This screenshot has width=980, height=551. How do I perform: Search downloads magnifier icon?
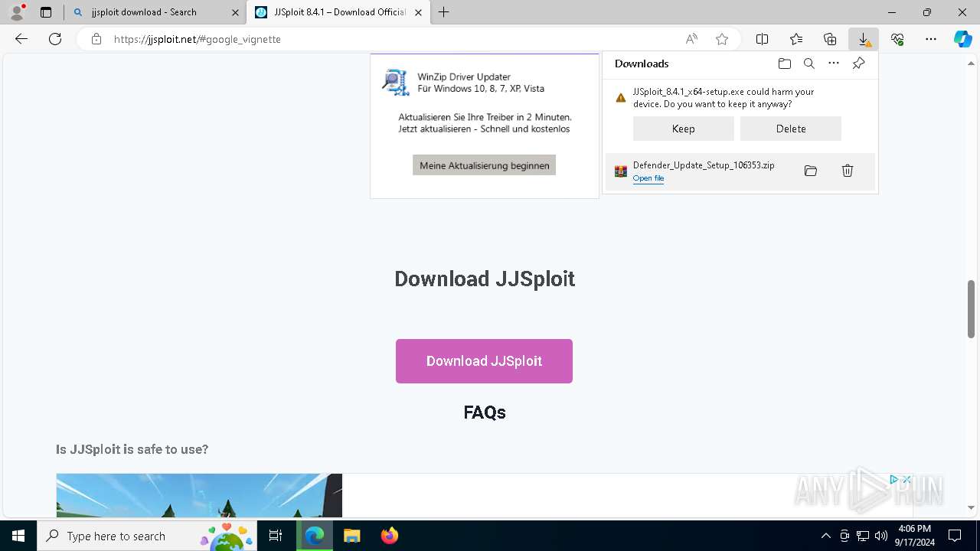tap(809, 64)
